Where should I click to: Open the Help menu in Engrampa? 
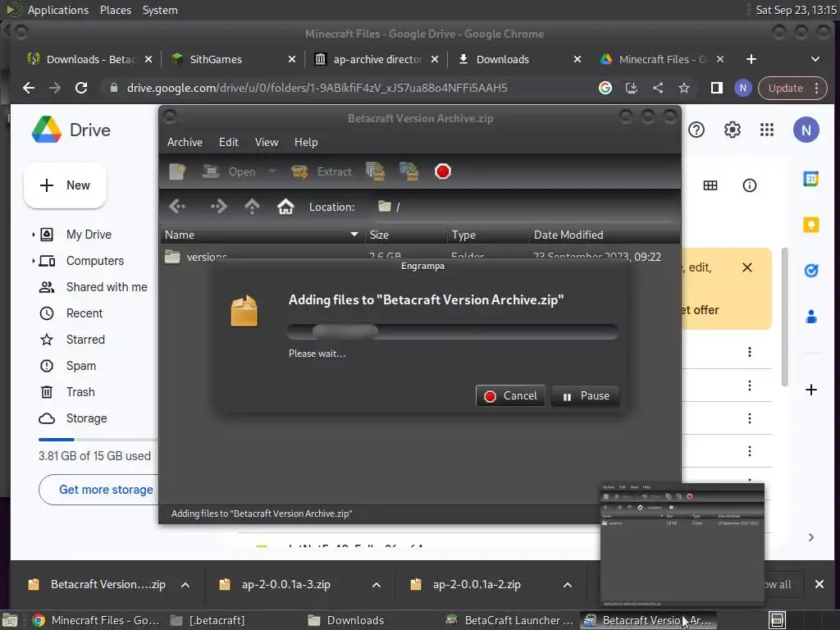pos(306,142)
